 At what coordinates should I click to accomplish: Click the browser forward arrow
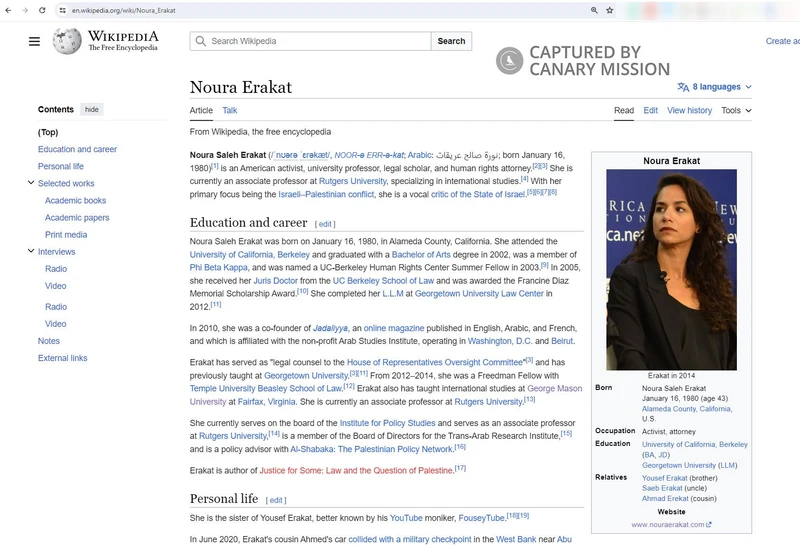[x=25, y=10]
